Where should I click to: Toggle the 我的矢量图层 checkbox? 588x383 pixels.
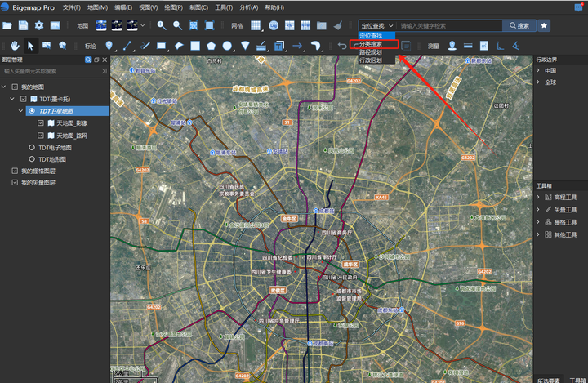click(x=15, y=183)
